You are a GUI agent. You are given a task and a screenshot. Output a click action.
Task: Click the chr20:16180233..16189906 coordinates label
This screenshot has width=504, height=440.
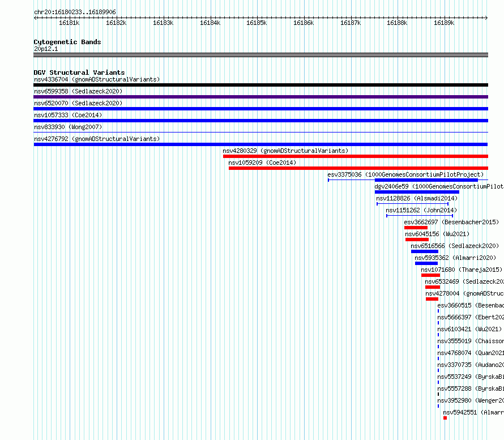(x=75, y=12)
